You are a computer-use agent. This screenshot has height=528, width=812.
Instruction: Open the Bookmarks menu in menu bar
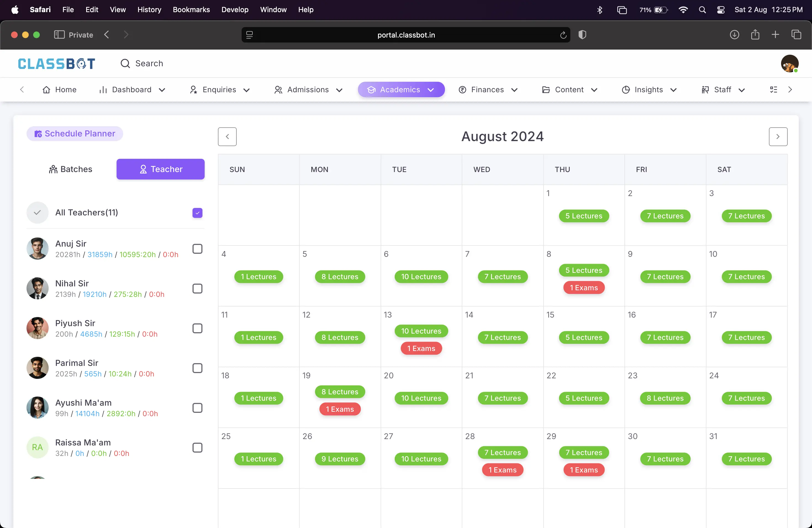[x=191, y=10]
